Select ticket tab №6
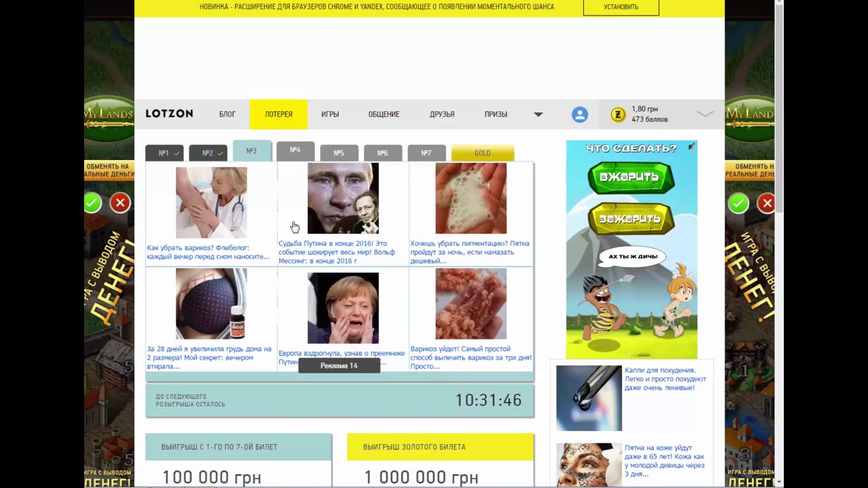The width and height of the screenshot is (868, 488). pos(382,153)
